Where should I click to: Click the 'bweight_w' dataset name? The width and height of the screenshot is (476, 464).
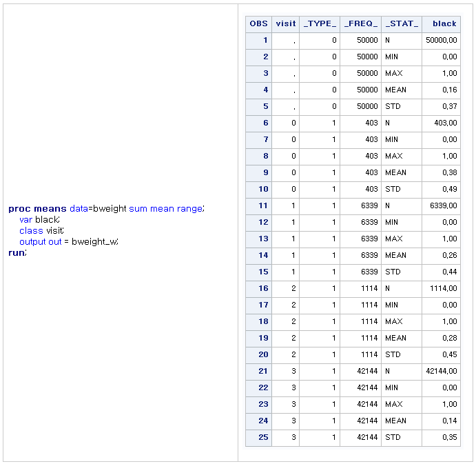point(94,242)
